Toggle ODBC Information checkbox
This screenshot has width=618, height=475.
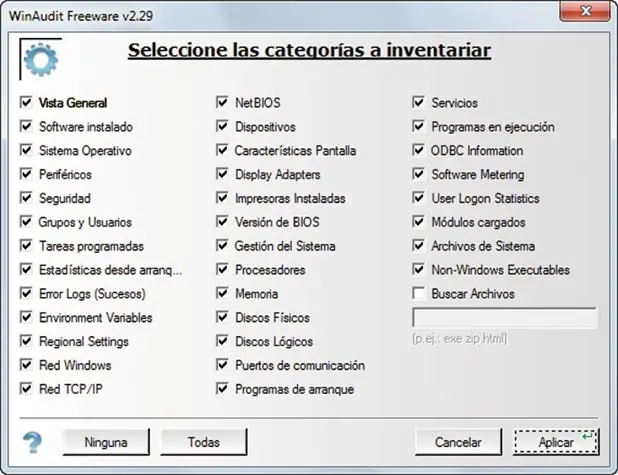click(x=419, y=150)
